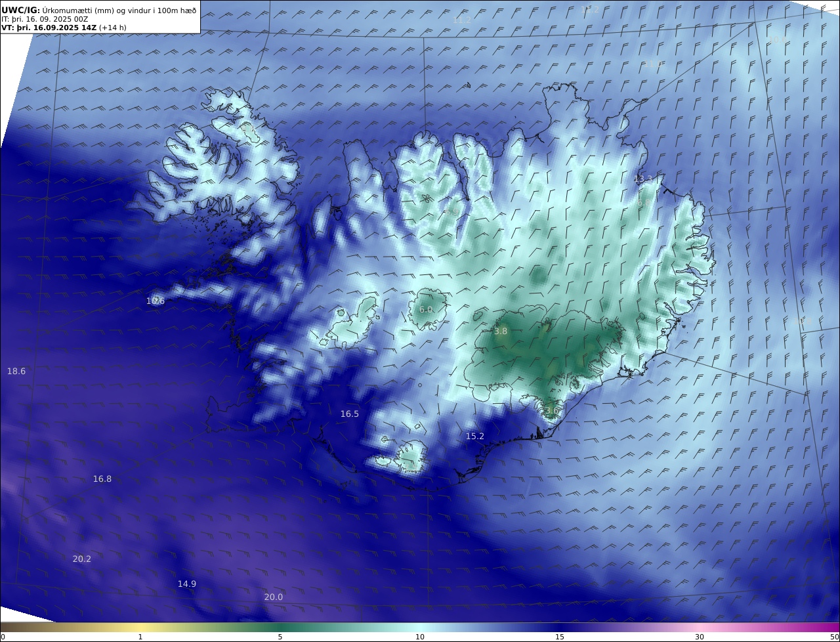Click the 20.2 value on the map
The image size is (840, 642).
click(x=82, y=559)
